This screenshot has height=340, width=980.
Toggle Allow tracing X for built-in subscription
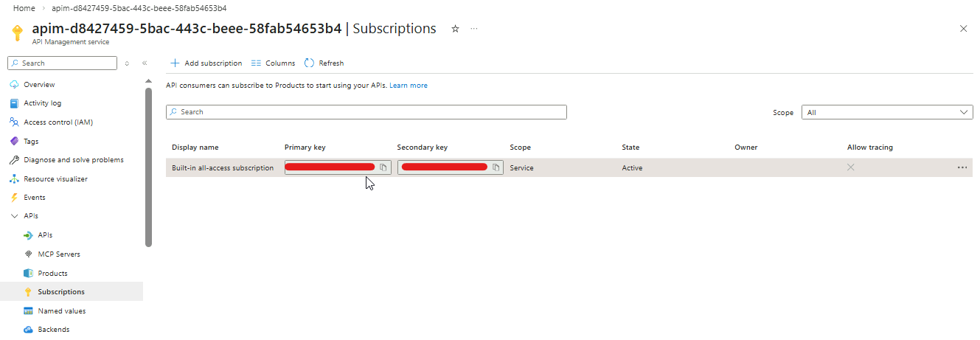(x=851, y=167)
